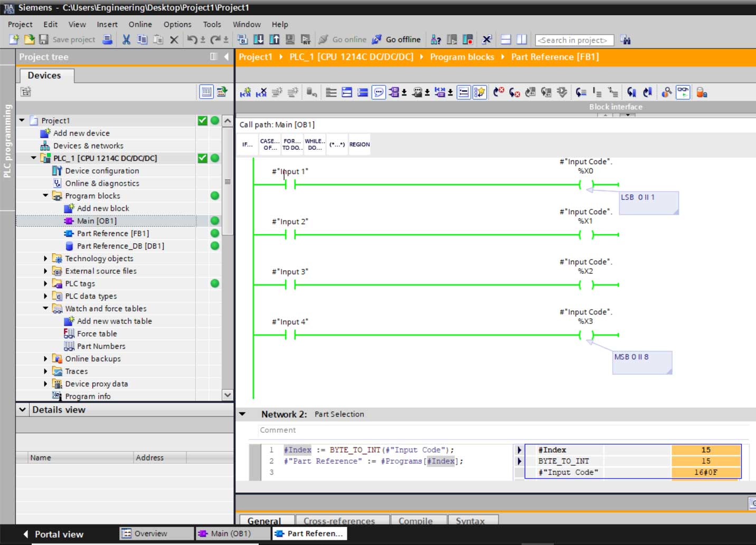Open the Cross-references tab
This screenshot has width=756, height=545.
pos(343,520)
